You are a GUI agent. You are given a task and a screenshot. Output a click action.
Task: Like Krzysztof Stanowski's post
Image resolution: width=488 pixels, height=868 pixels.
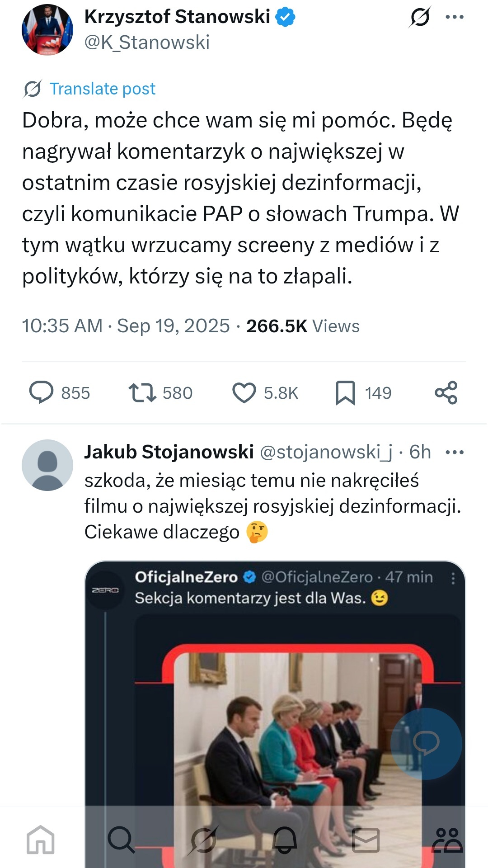pyautogui.click(x=244, y=392)
